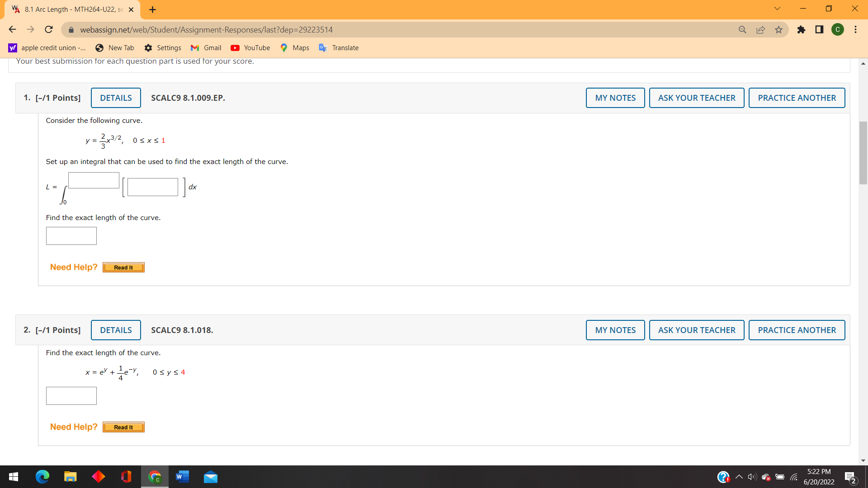Open Maps from the bookmarks bar

pos(294,47)
